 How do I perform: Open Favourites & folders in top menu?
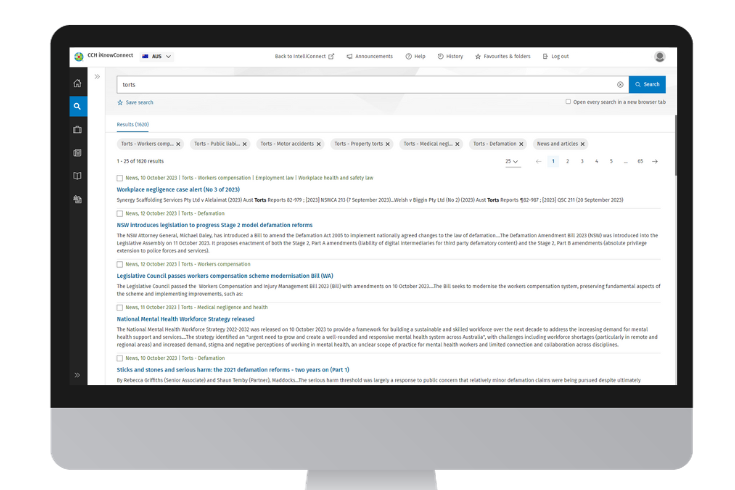tap(505, 56)
